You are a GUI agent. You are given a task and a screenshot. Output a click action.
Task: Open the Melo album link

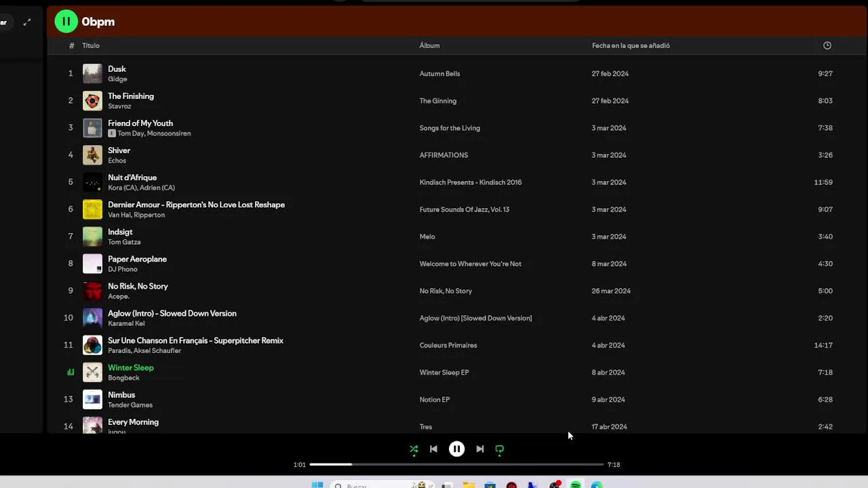click(x=427, y=236)
